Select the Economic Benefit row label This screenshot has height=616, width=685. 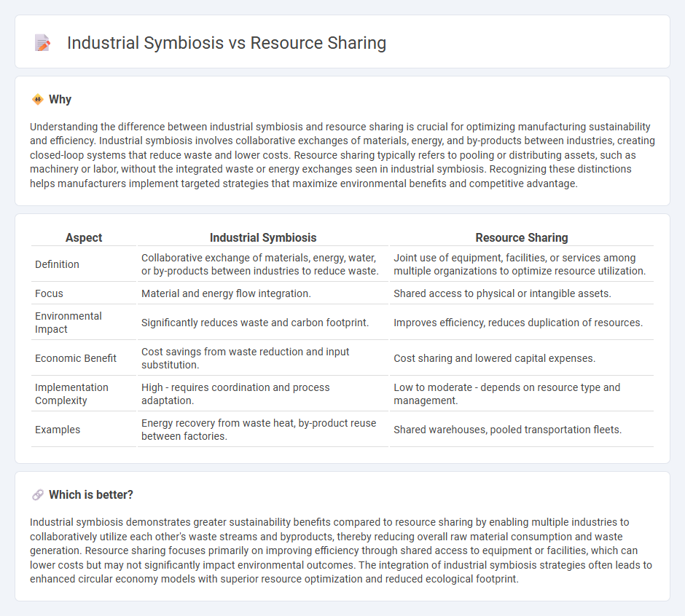[x=76, y=358]
